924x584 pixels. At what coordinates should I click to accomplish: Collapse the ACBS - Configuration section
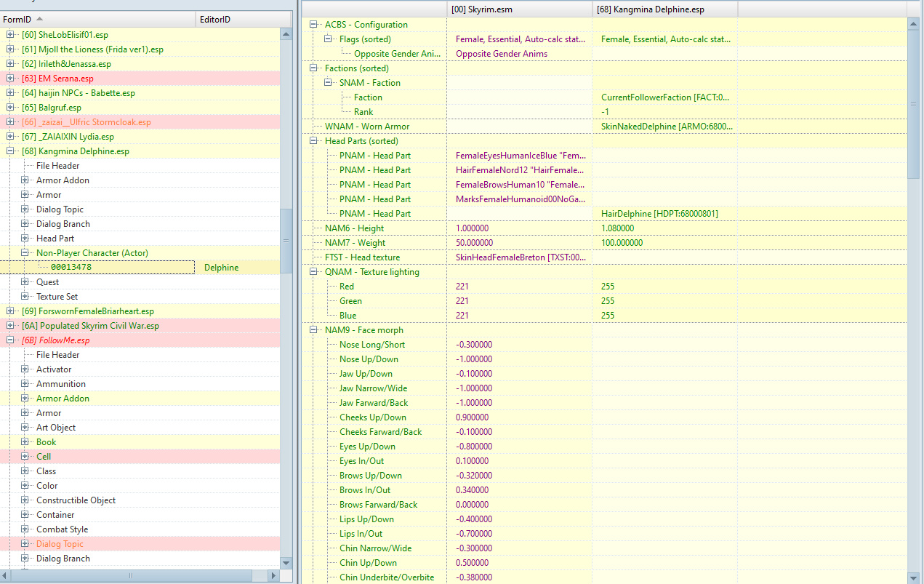point(314,25)
